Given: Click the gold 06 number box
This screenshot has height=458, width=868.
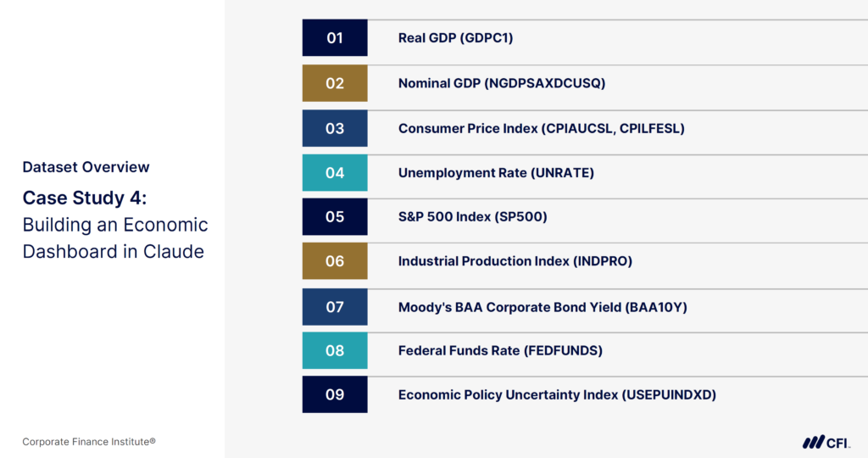Looking at the screenshot, I should [335, 261].
